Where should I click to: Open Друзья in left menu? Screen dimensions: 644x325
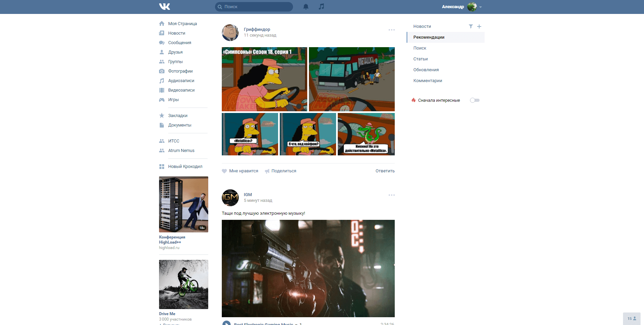(175, 52)
